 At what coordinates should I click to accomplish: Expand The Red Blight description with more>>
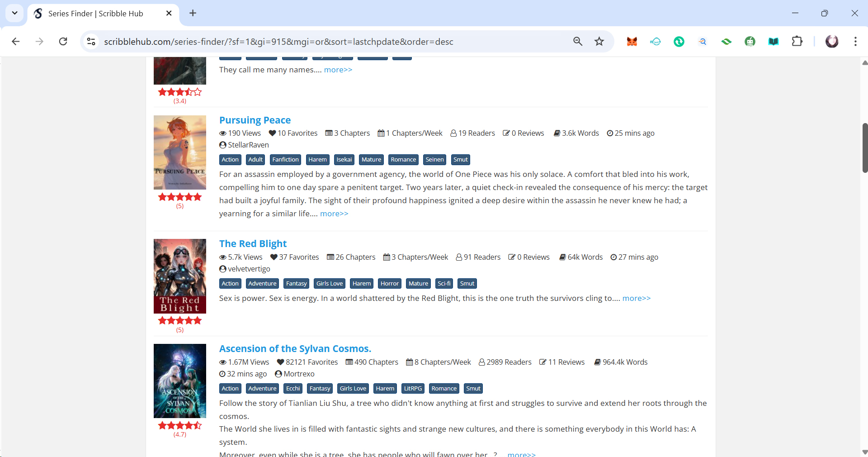(636, 298)
